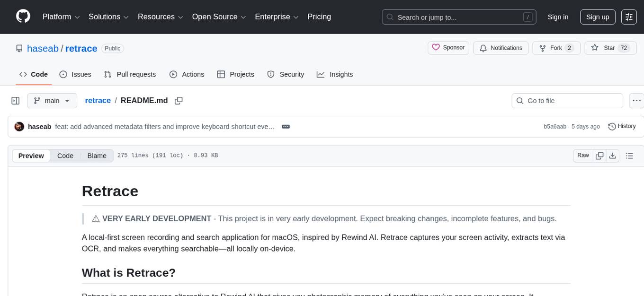Screen dimensions: 644x296
Task: Switch to Blame view
Action: click(x=97, y=156)
